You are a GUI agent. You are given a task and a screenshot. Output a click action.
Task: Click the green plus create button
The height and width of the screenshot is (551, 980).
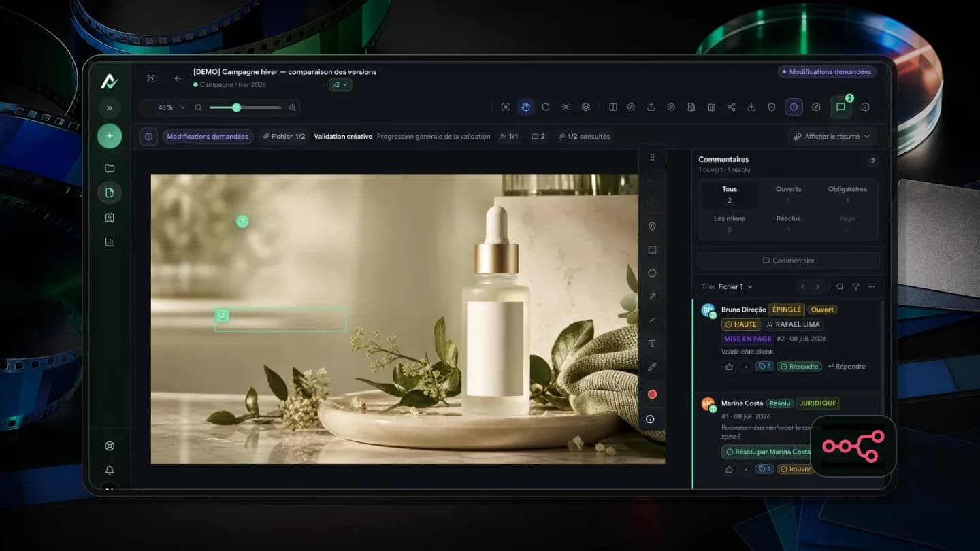109,136
